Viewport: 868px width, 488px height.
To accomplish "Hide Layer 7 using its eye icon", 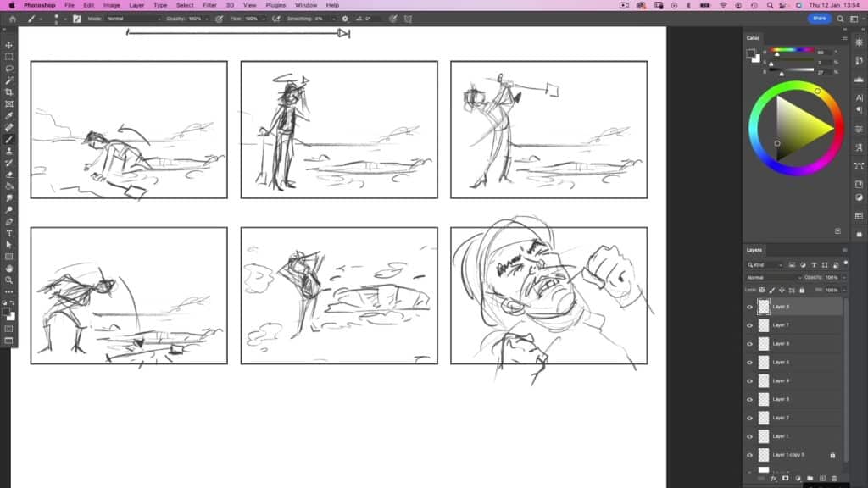I will coord(749,325).
